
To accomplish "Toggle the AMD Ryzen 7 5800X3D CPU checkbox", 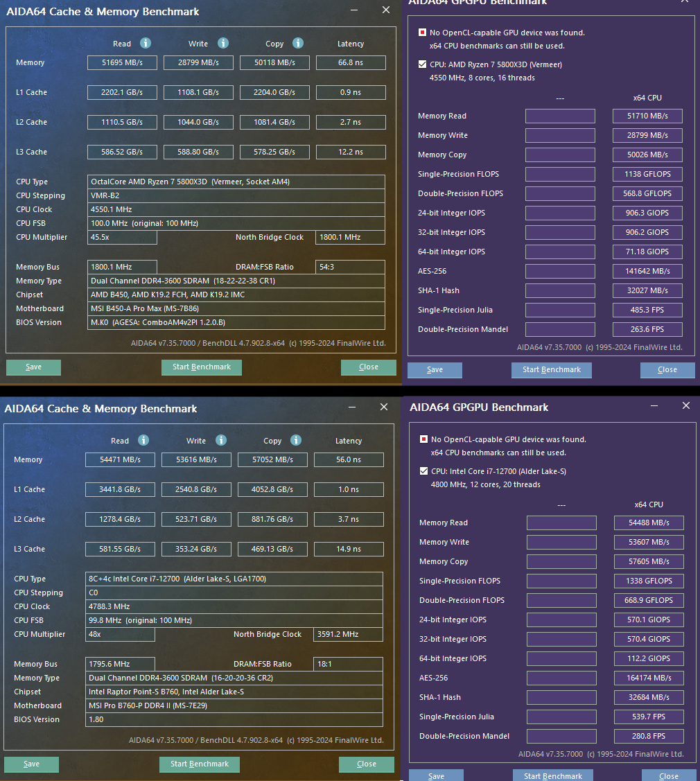I will 423,64.
